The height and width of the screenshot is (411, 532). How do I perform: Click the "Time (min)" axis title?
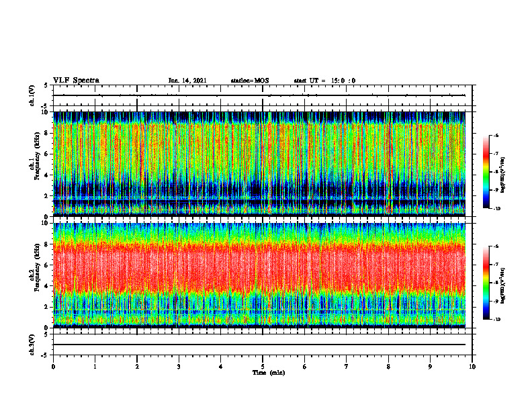(269, 373)
